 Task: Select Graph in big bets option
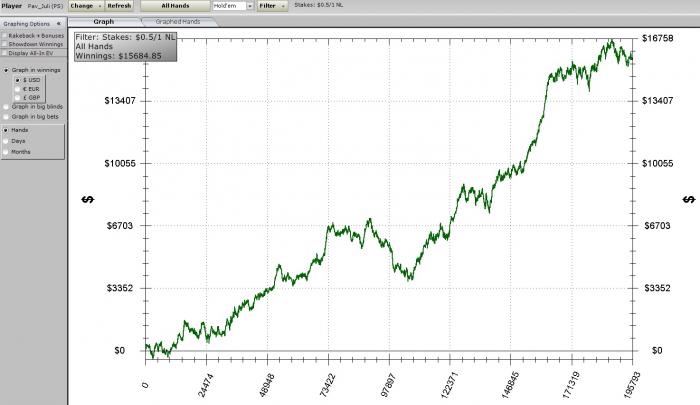(6, 117)
